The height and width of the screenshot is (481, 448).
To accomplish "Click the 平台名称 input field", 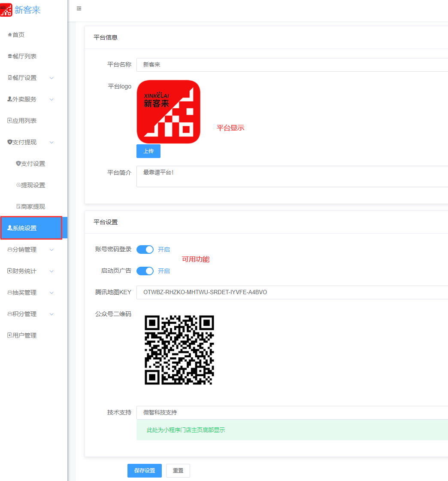I will point(292,65).
